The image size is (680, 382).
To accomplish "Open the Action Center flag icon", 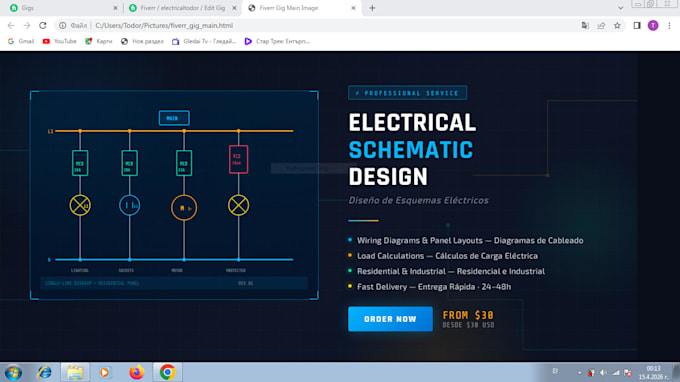I will coord(628,372).
